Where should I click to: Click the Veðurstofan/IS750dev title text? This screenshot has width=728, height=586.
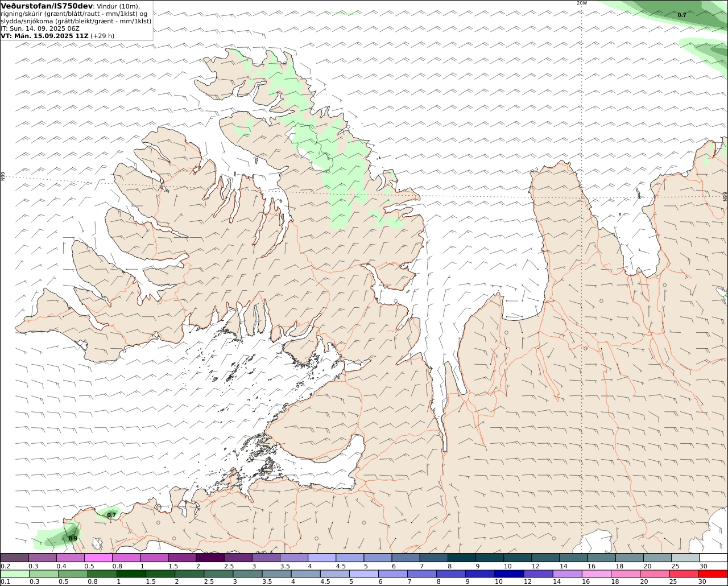47,6
